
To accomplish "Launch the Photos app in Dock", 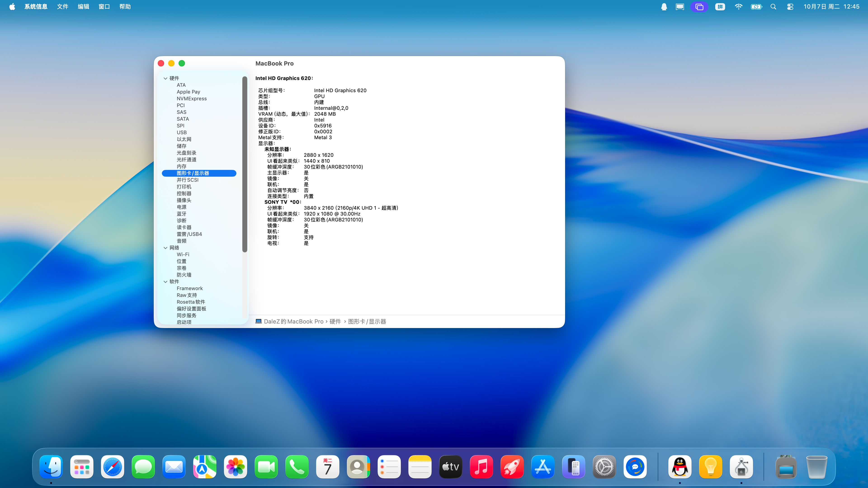I will pos(235,467).
